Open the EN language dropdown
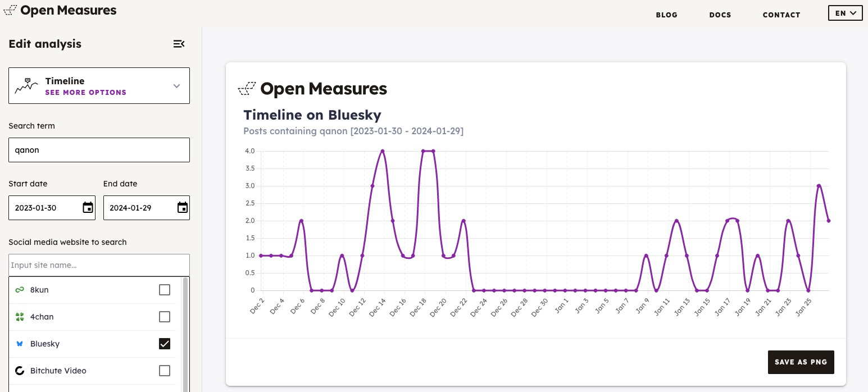868x392 pixels. point(846,13)
